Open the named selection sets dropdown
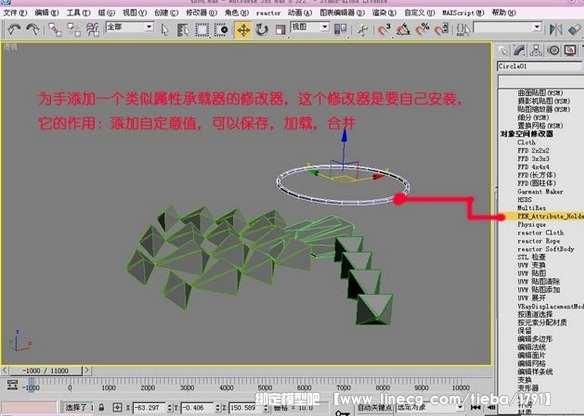 click(507, 27)
